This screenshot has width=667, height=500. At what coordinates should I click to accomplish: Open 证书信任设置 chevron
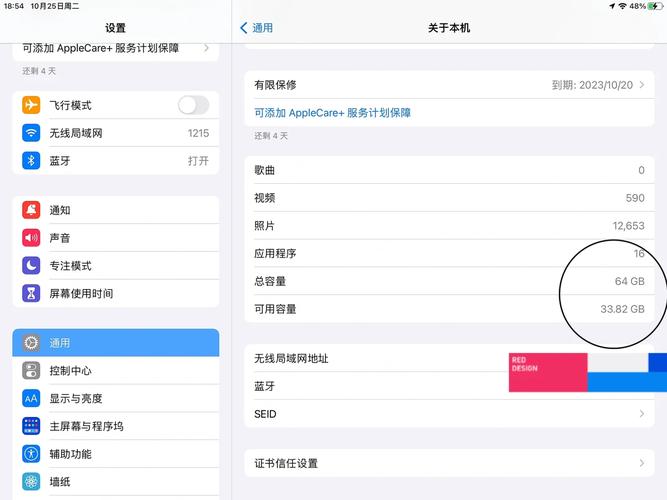(642, 463)
